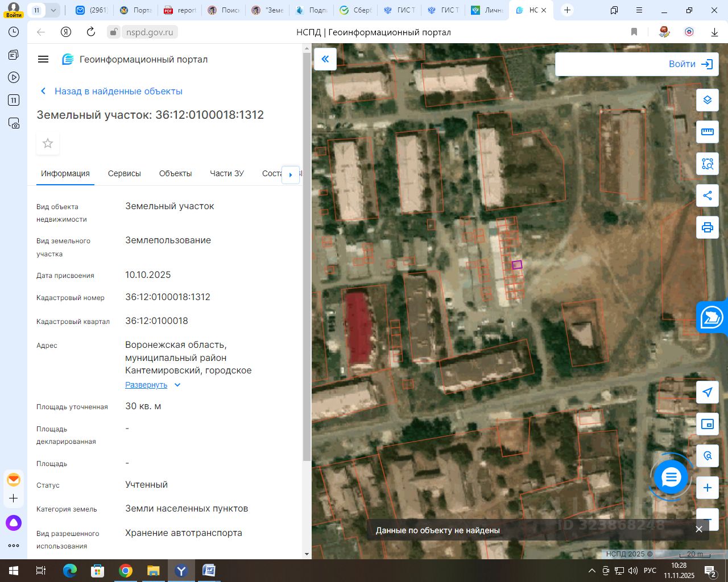
Task: Share the map via the share icon
Action: click(708, 196)
